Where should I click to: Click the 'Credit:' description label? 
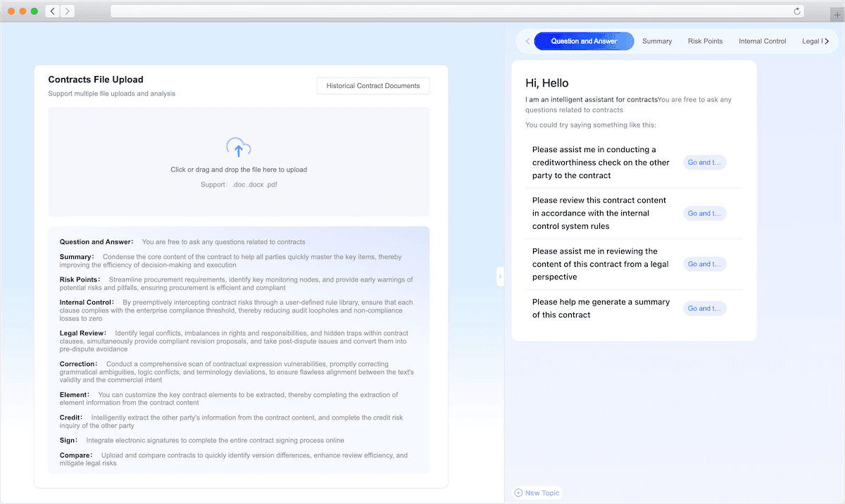tap(72, 417)
